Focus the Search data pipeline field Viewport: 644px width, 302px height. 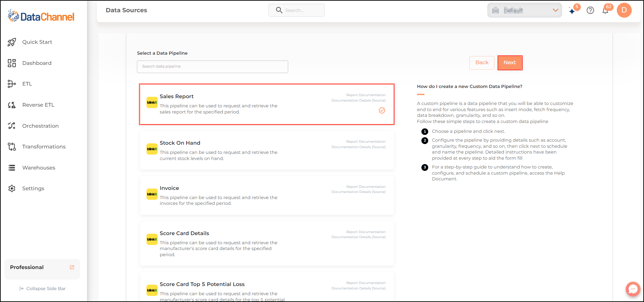click(x=212, y=67)
